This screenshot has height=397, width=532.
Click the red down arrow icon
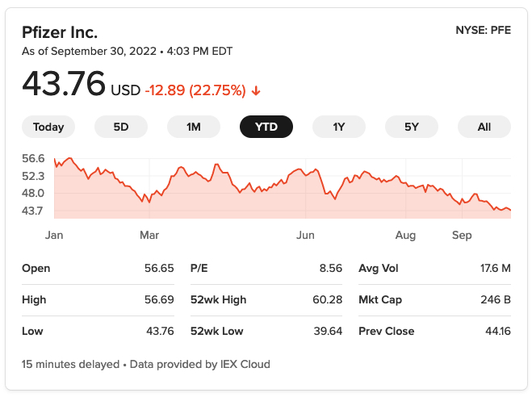tap(256, 90)
